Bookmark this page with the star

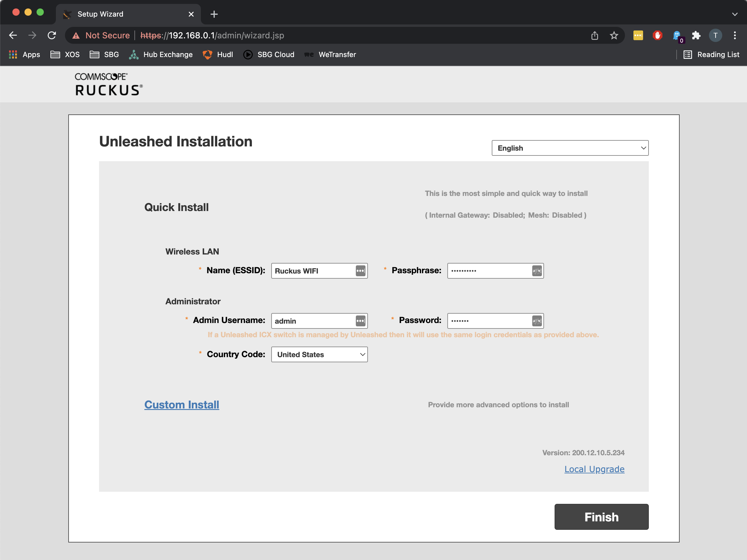pos(613,35)
